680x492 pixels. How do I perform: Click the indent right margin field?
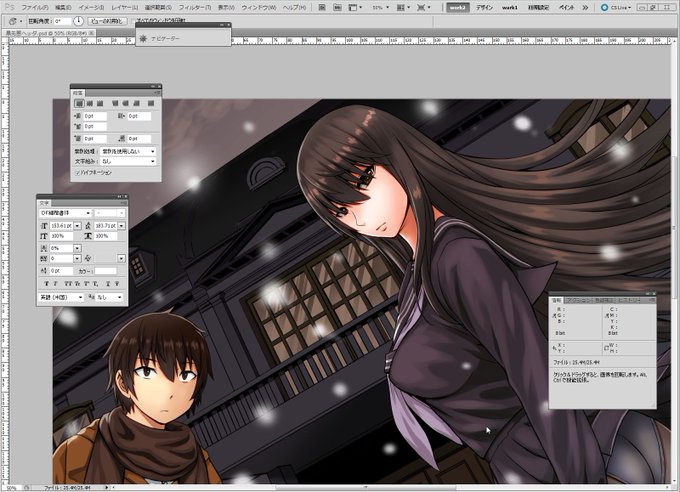[139, 116]
